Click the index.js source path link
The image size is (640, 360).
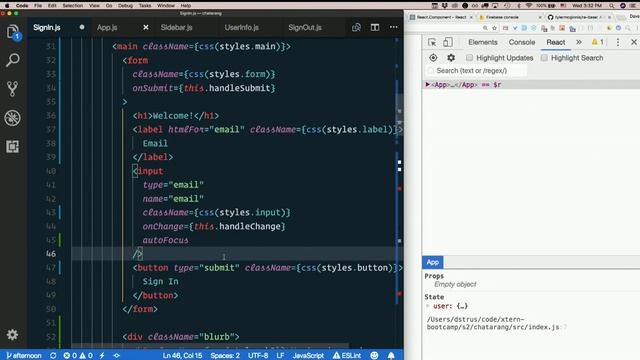click(496, 323)
